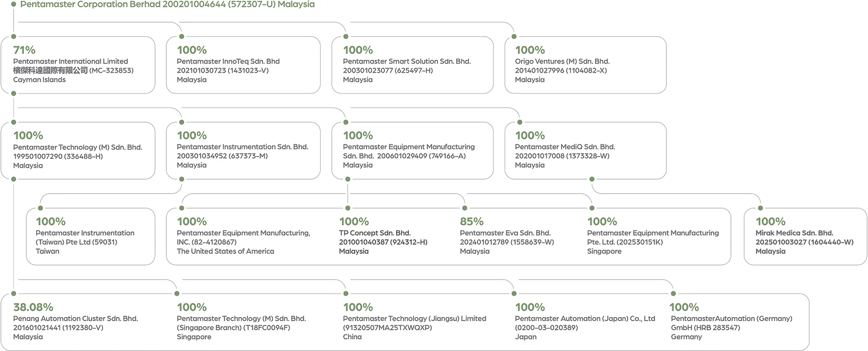Select the Pentamaster Eva Sdn. Bhd. entry

coord(505,233)
